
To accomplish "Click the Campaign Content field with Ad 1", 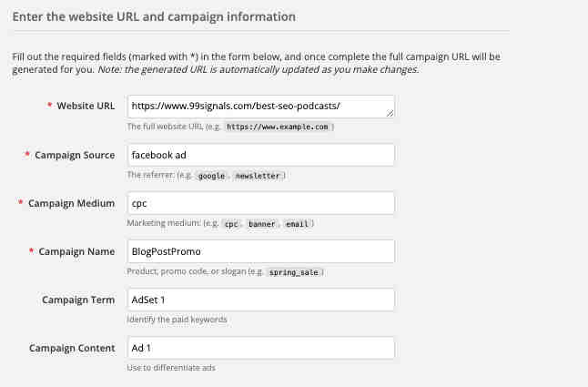I will pyautogui.click(x=260, y=348).
